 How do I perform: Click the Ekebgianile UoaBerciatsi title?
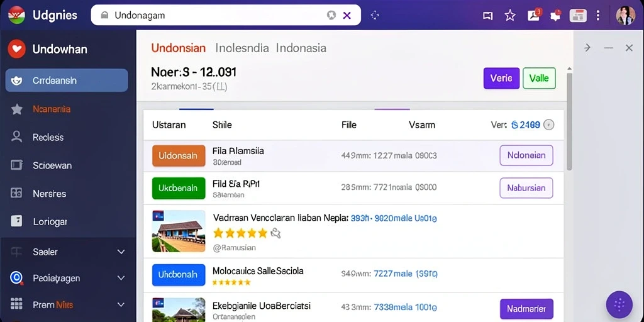262,306
